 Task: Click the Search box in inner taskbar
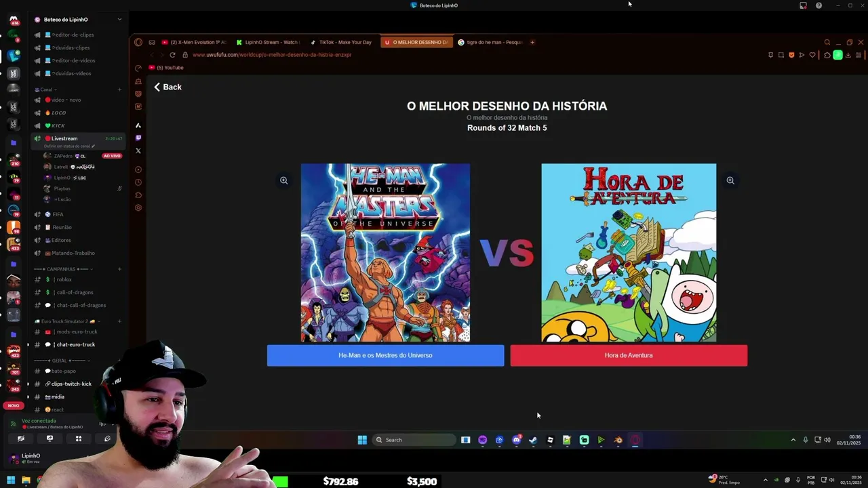(x=414, y=440)
